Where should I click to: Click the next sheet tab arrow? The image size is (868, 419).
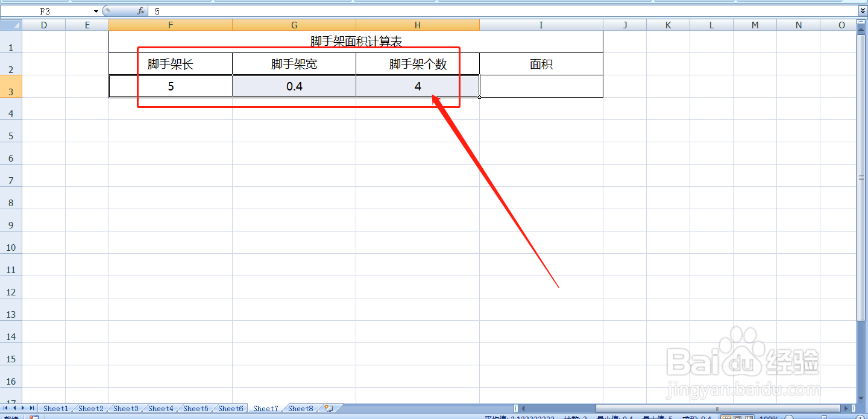coord(23,408)
